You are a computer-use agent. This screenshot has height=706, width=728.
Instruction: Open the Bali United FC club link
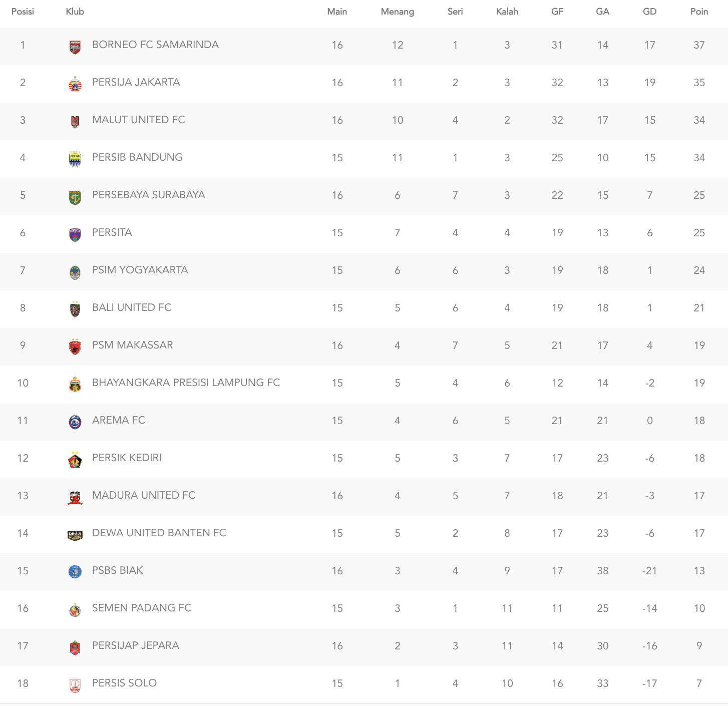point(132,307)
